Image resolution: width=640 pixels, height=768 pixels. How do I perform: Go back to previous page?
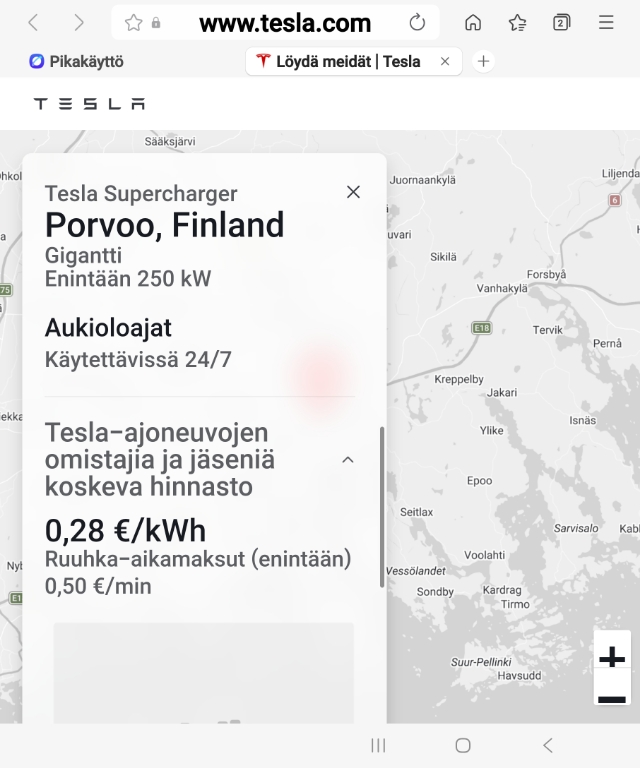point(33,23)
